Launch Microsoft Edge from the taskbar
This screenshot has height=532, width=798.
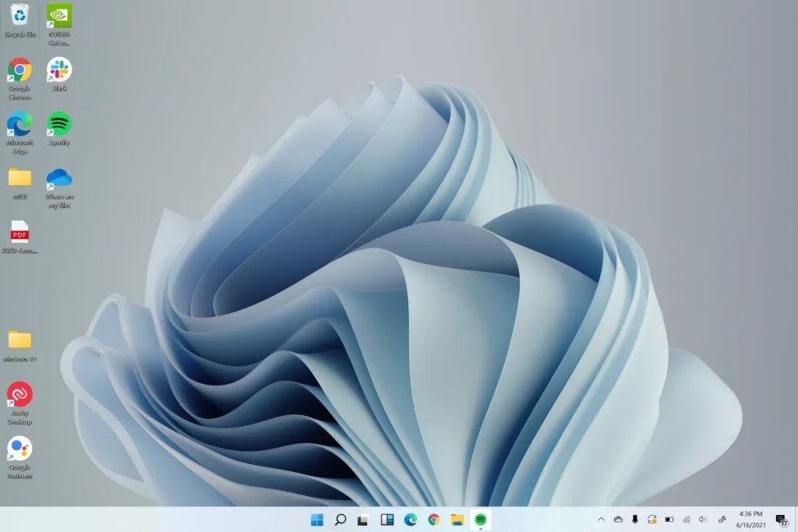click(410, 520)
